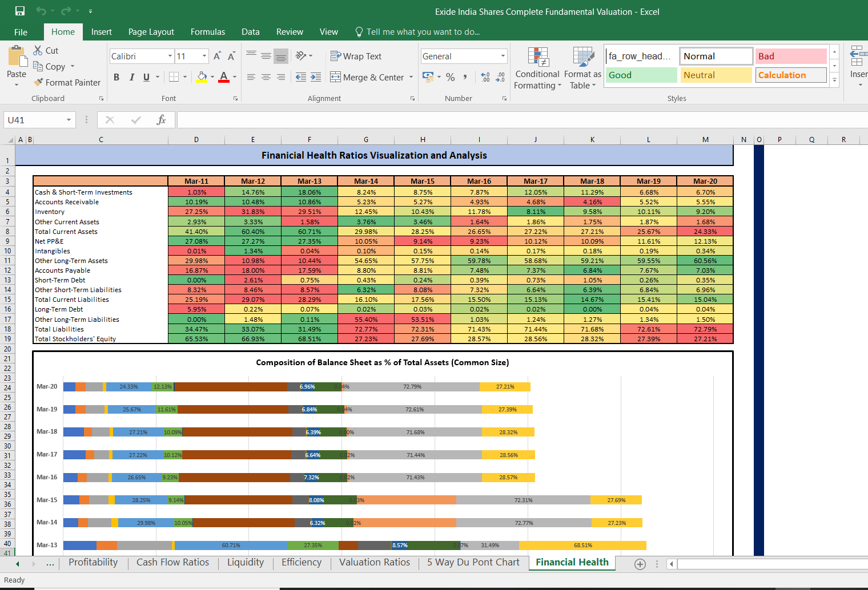
Task: Open the 5 Way Du Pont Chart sheet
Action: [x=473, y=563]
